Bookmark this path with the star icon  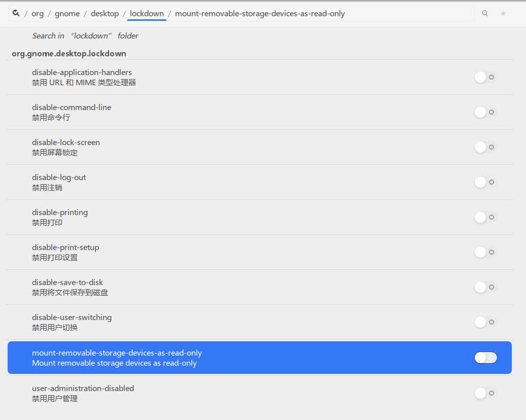click(503, 13)
